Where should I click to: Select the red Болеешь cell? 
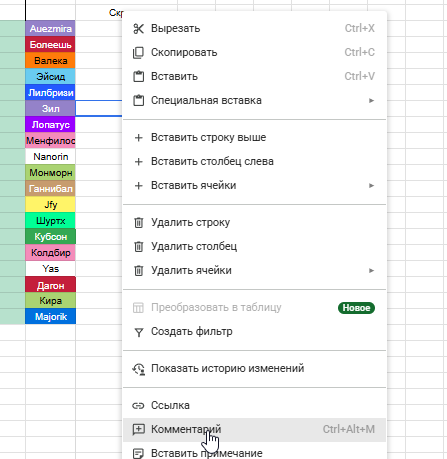click(50, 44)
